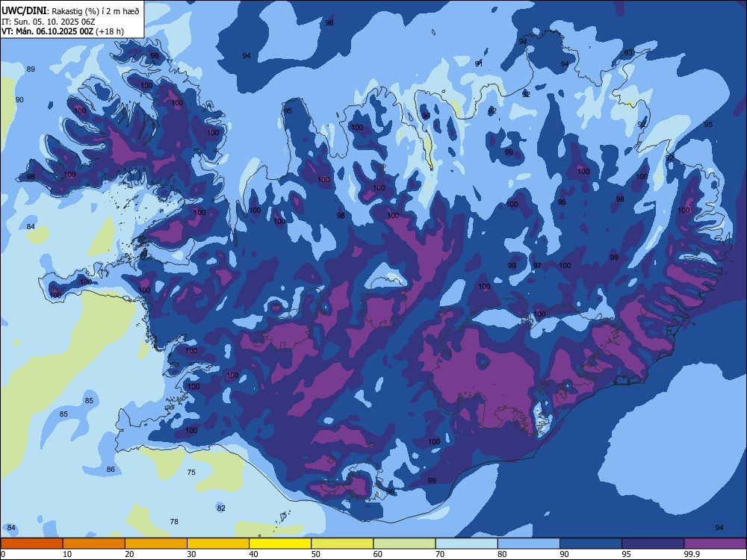Click the 30–40 golden-yellow legend swatch

[x=218, y=544]
